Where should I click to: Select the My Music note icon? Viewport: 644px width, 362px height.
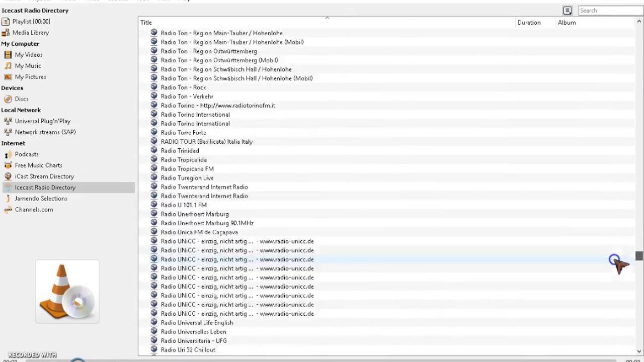point(8,66)
